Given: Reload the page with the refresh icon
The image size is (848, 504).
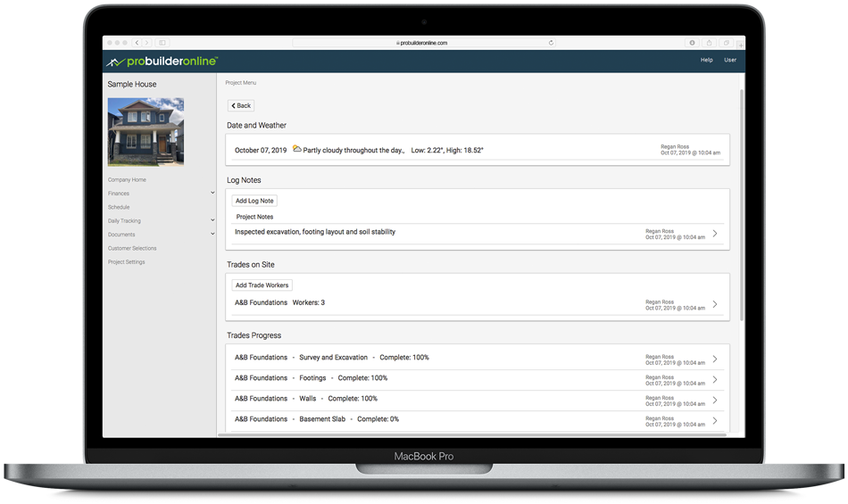Looking at the screenshot, I should click(551, 43).
